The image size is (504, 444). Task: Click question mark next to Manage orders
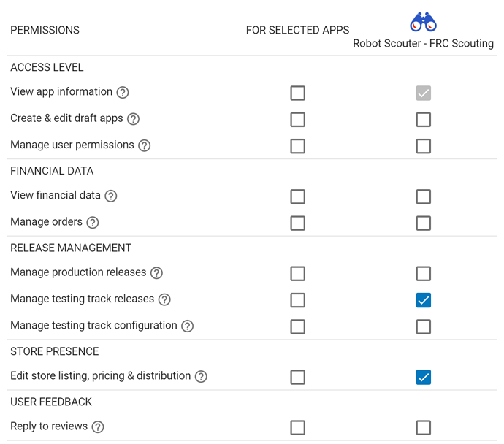point(93,222)
